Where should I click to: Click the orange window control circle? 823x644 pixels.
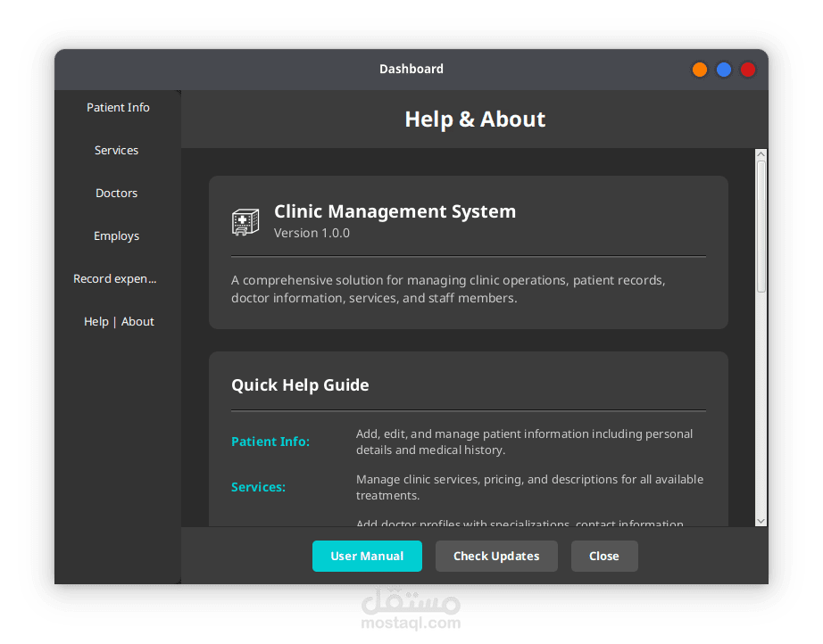(700, 70)
